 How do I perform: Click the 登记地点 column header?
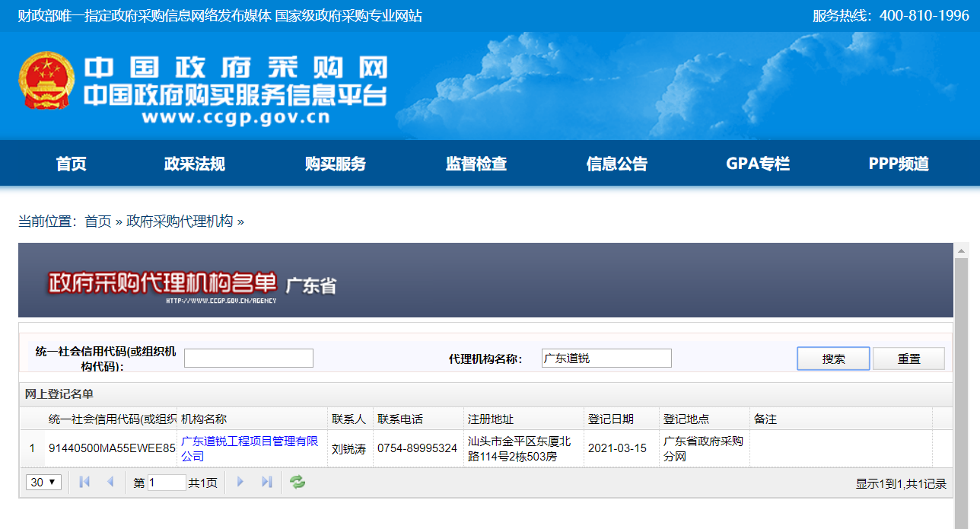(705, 419)
